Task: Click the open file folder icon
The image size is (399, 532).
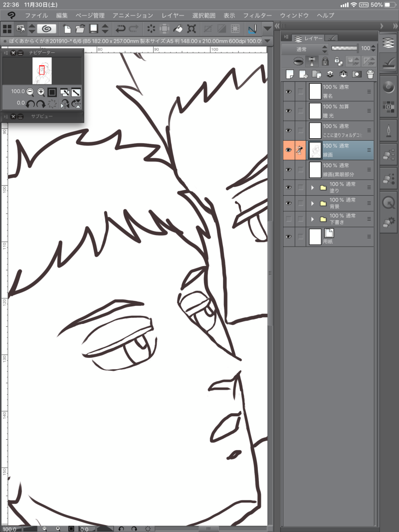Action: [80, 29]
